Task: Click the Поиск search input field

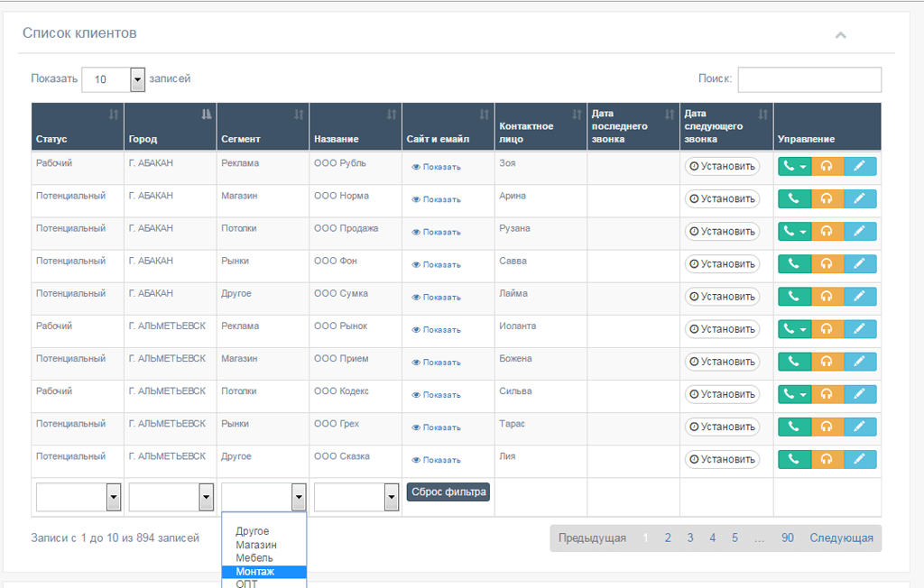Action: (809, 79)
